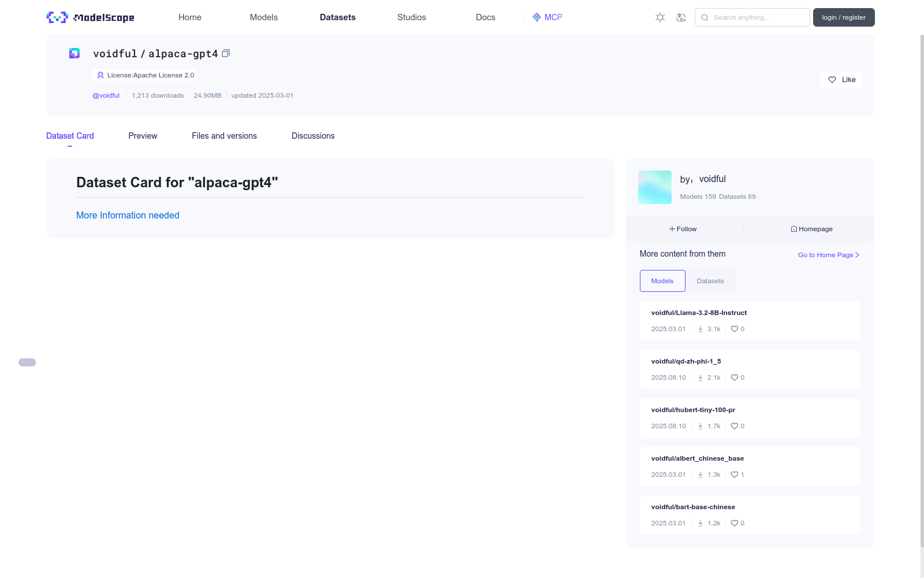Follow the author voidful
Image resolution: width=924 pixels, height=578 pixels.
pyautogui.click(x=683, y=229)
